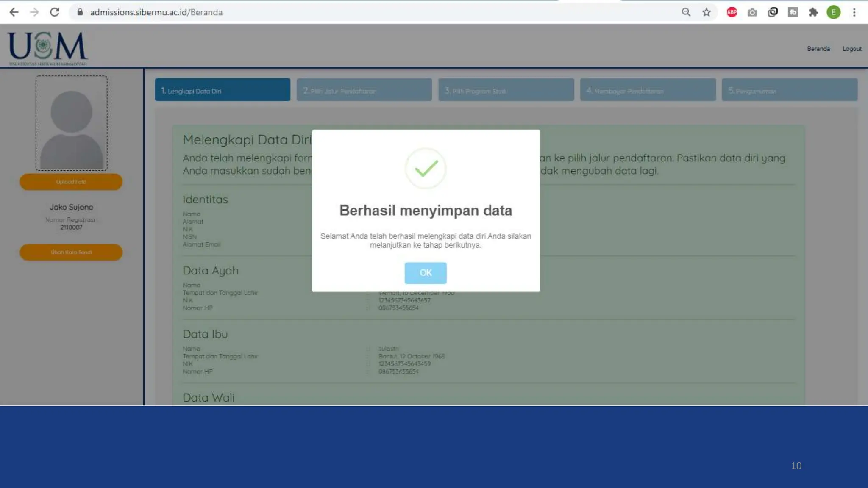This screenshot has width=868, height=488.
Task: Open Chrome three-dot menu
Action: tap(854, 12)
